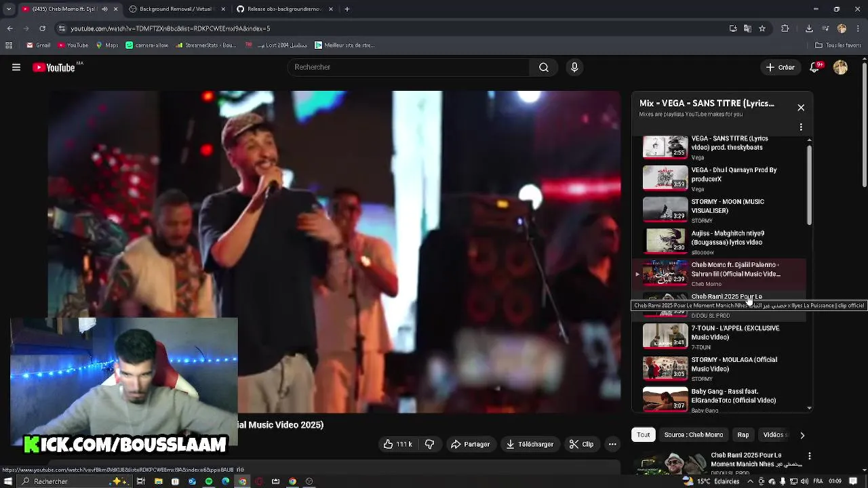Open new browser tab

pyautogui.click(x=347, y=9)
